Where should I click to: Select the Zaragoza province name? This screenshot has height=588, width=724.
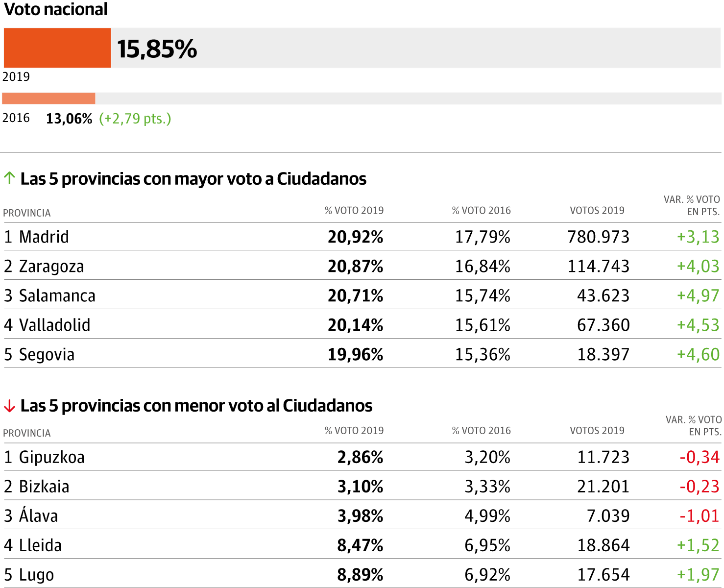(x=51, y=266)
